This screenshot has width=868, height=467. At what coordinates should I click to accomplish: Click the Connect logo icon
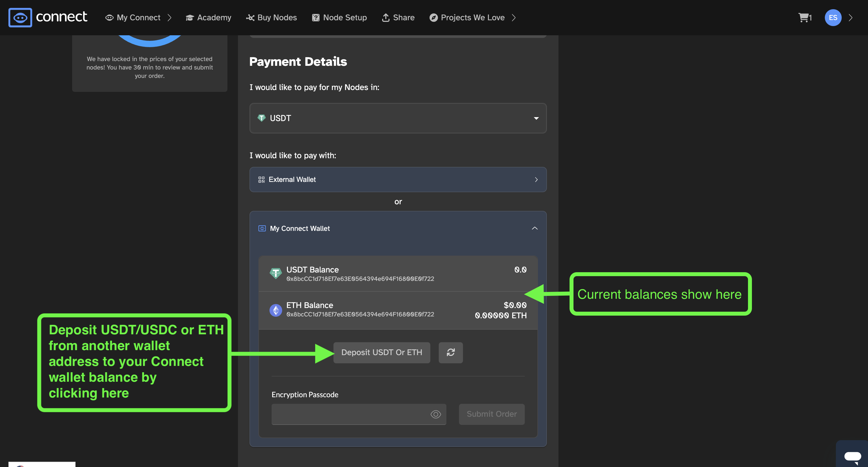pyautogui.click(x=20, y=18)
